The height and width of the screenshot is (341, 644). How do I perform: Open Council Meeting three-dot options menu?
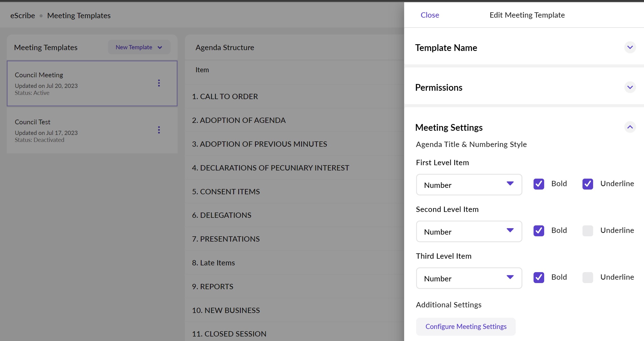159,83
